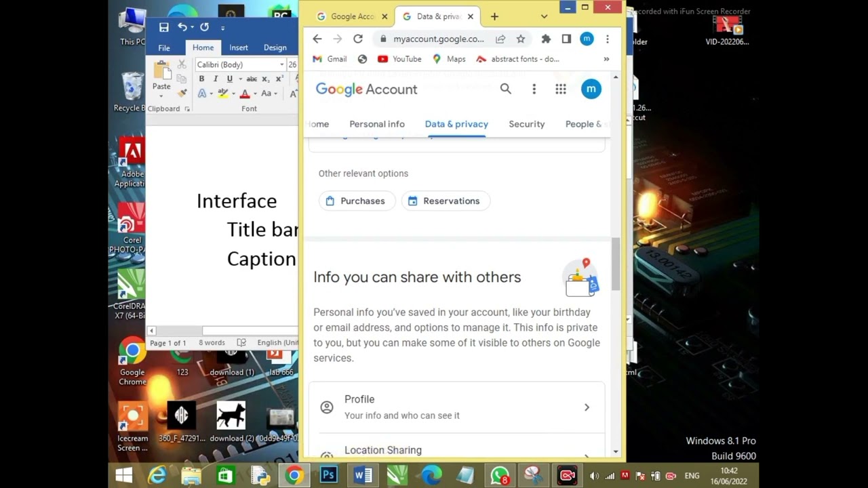The image size is (868, 488).
Task: Click the Cut scissors icon
Action: [182, 64]
